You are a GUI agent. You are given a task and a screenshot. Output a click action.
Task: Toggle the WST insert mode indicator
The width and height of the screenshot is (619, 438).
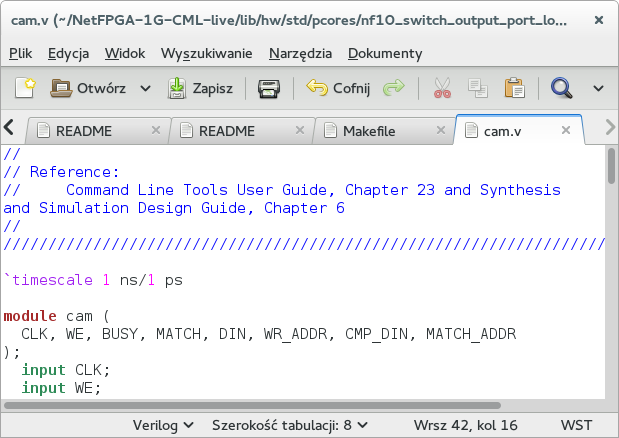point(576,425)
